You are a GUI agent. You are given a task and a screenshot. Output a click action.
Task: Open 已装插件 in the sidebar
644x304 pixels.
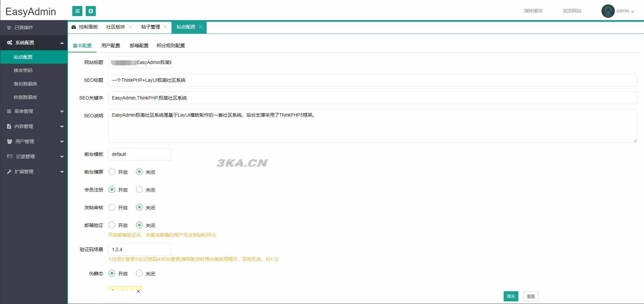tap(23, 27)
